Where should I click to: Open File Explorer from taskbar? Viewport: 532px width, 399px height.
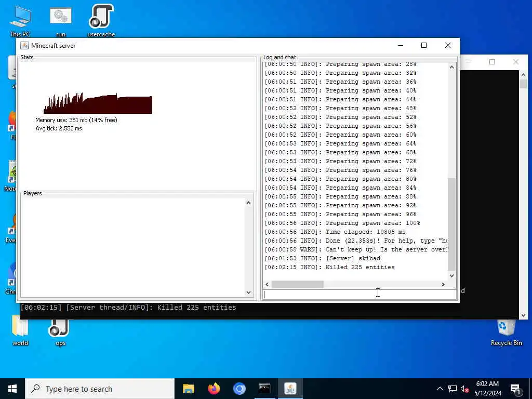[x=188, y=389]
